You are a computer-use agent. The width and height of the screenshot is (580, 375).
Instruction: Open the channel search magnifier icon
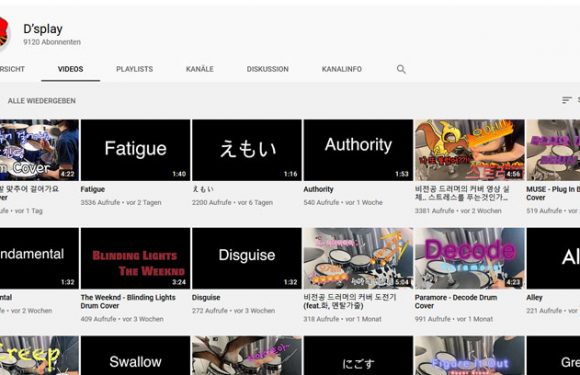pyautogui.click(x=401, y=69)
